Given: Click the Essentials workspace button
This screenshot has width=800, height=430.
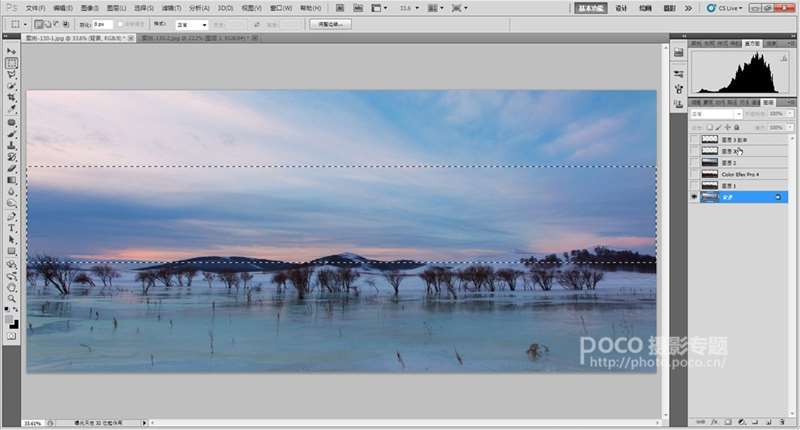Looking at the screenshot, I should [x=590, y=7].
